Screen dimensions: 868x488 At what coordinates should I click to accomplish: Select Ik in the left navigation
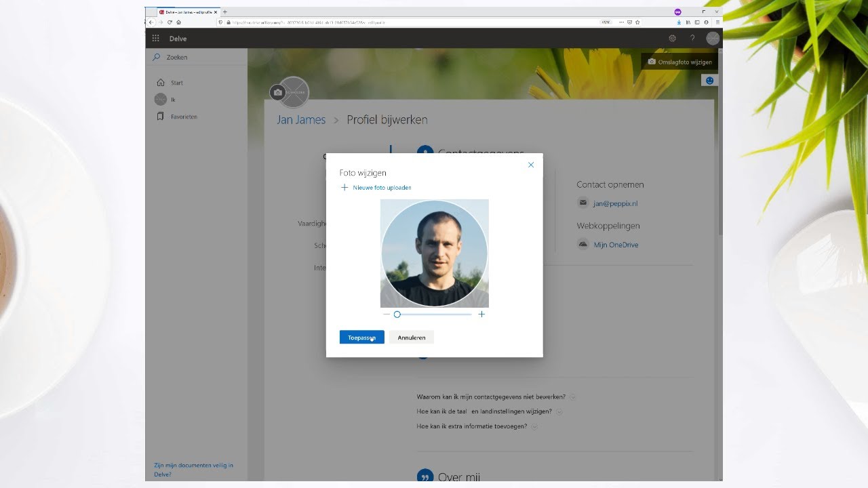pyautogui.click(x=173, y=100)
